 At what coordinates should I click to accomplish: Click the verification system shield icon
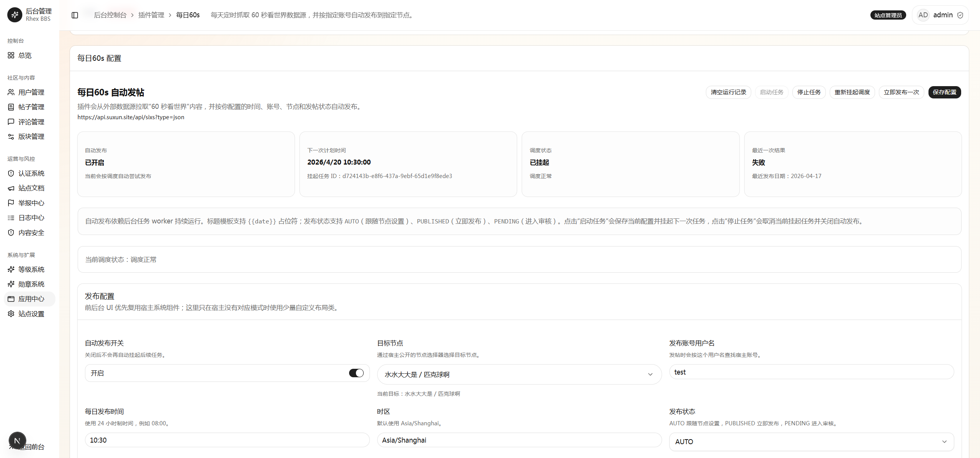(x=11, y=173)
